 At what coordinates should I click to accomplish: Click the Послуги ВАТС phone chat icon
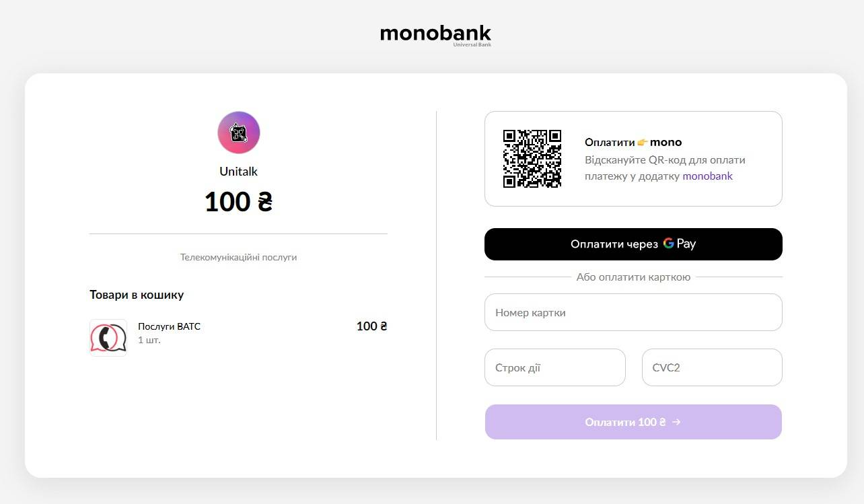(x=108, y=338)
